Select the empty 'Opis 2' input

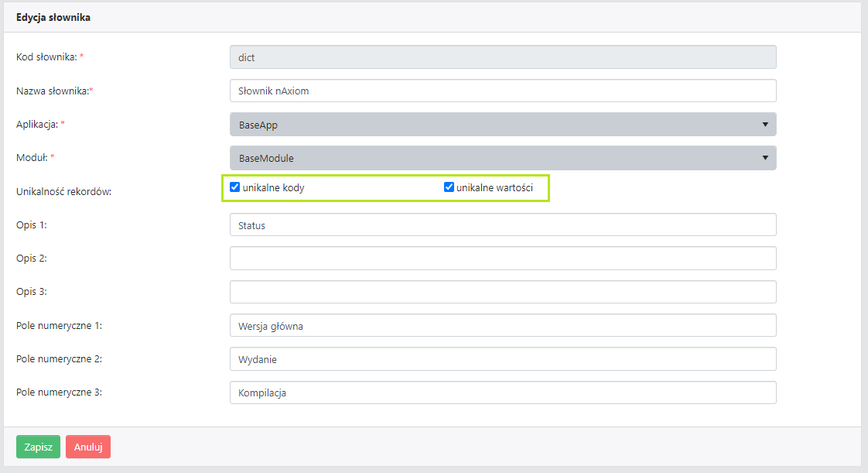503,259
